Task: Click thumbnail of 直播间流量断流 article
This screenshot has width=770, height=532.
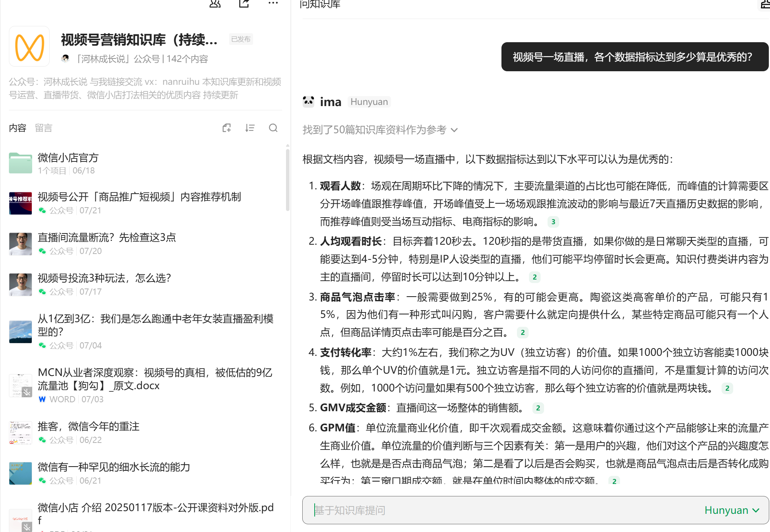Action: 21,244
